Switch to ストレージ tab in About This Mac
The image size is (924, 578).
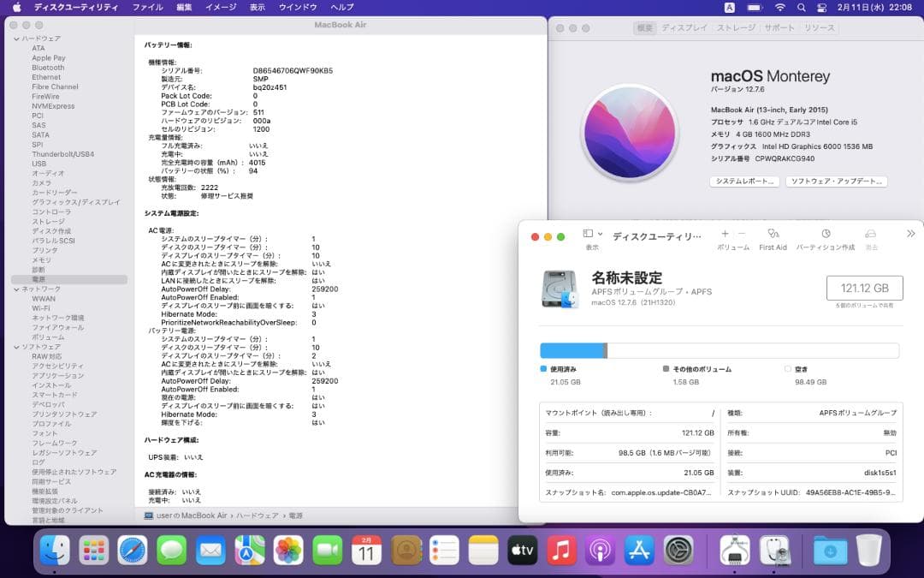click(736, 27)
